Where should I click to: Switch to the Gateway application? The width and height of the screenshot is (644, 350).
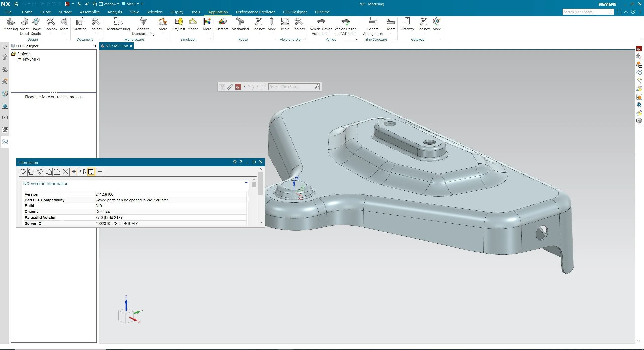(x=407, y=24)
